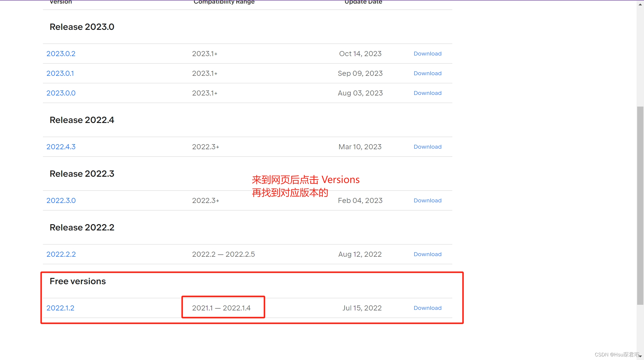Open version 2023.0.2 link

(x=61, y=54)
